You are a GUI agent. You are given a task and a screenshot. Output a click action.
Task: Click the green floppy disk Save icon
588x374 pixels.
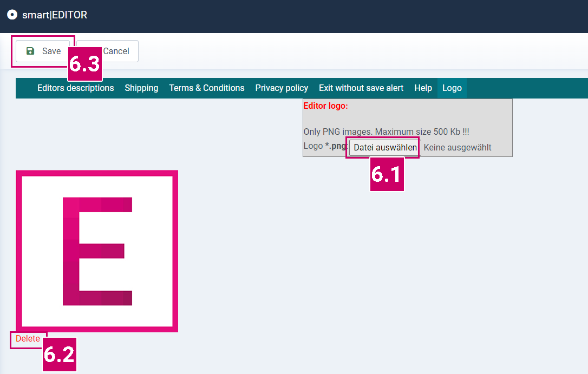30,51
